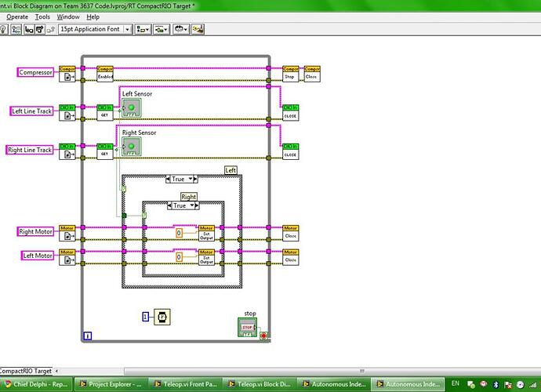Screen dimensions: 541x392
Task: Click loop condition stop terminal
Action: pos(263,336)
